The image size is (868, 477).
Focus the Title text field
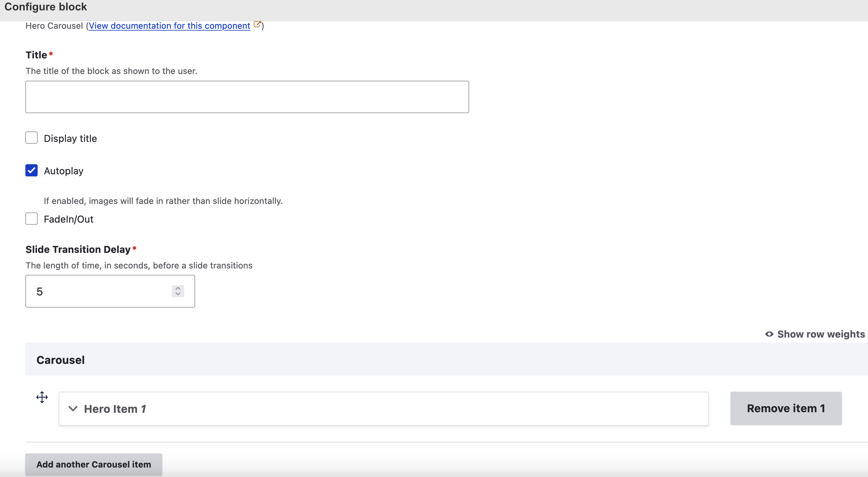[x=247, y=97]
